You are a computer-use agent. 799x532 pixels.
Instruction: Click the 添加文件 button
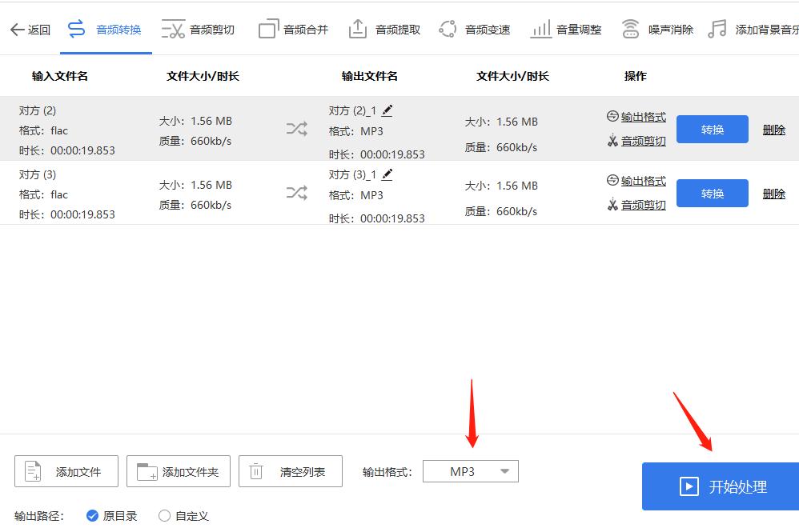pos(65,471)
